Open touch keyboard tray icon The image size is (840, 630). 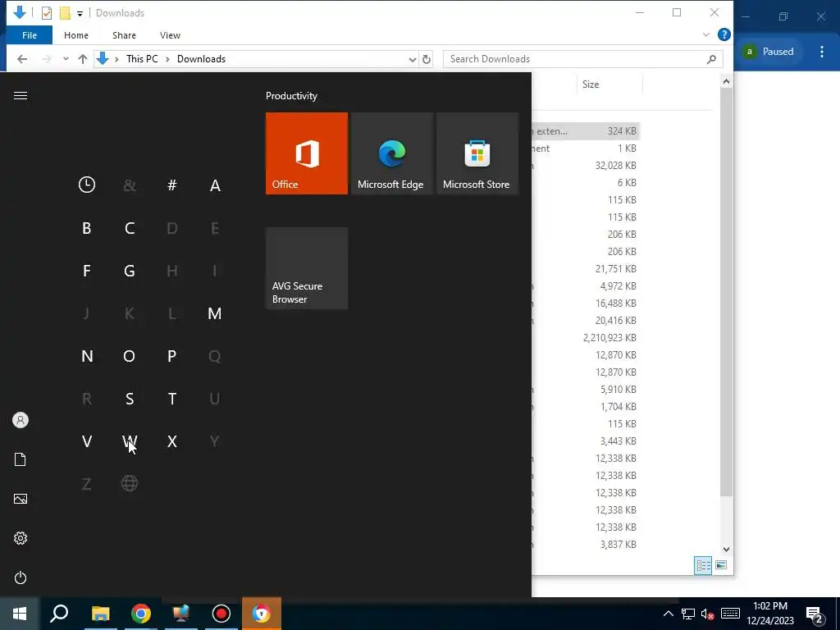coord(730,614)
